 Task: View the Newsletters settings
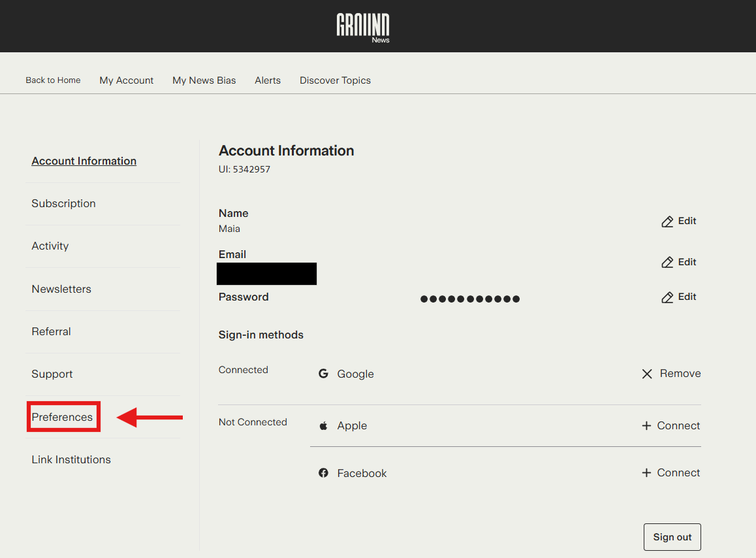[x=61, y=289]
